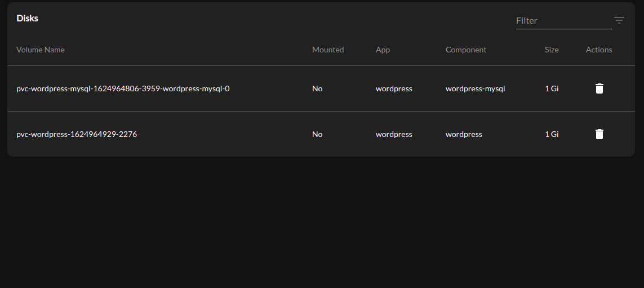This screenshot has width=644, height=288.
Task: Delete the pvc-wordpress-1624964929-2276 volume
Action: click(x=599, y=134)
